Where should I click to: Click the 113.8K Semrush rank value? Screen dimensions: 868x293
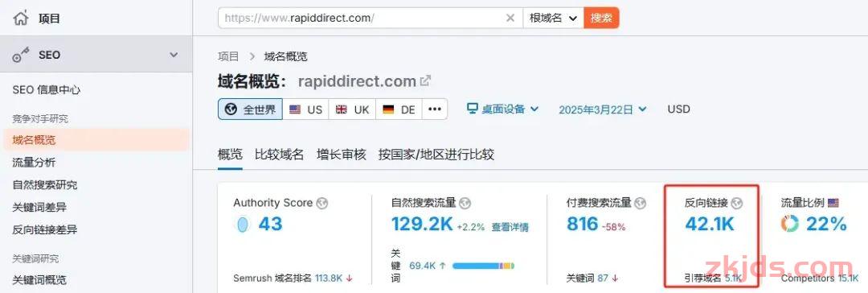(x=329, y=278)
